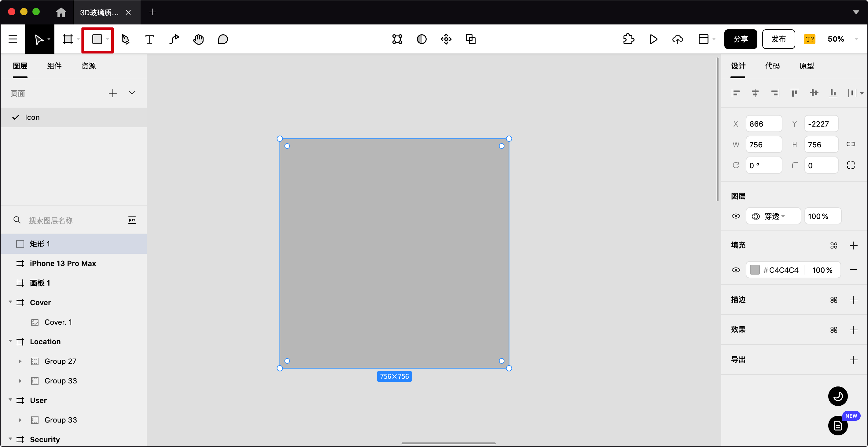
Task: Align selection to bottom edge
Action: pyautogui.click(x=833, y=93)
